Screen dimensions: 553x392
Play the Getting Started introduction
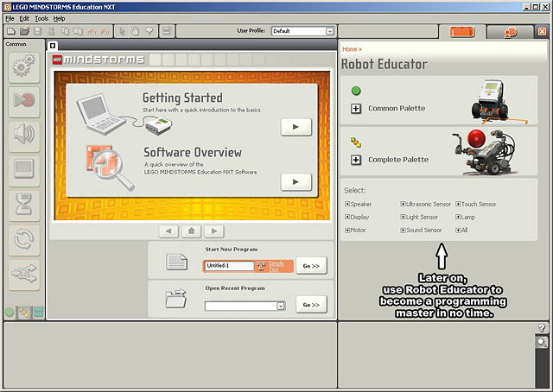coord(296,127)
